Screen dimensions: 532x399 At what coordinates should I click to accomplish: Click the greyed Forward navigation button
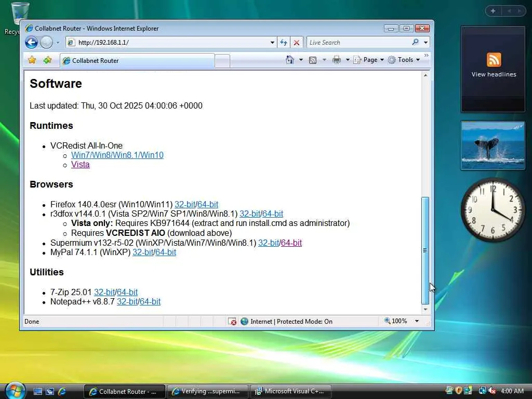pos(46,43)
